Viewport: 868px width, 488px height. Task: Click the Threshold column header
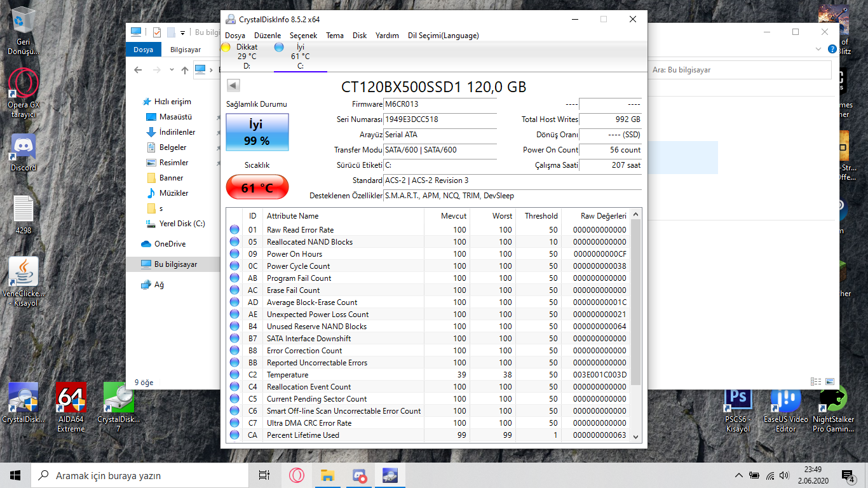[x=539, y=216]
